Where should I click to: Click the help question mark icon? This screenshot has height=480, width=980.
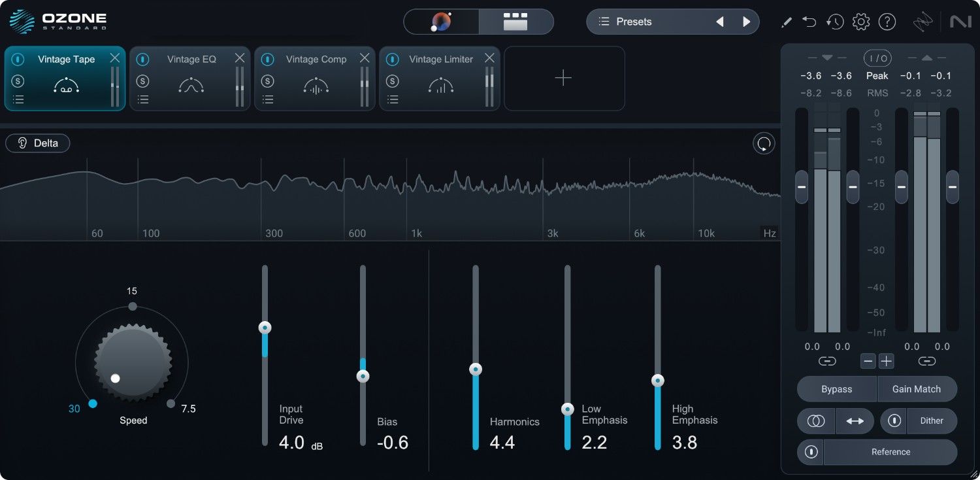[x=887, y=22]
